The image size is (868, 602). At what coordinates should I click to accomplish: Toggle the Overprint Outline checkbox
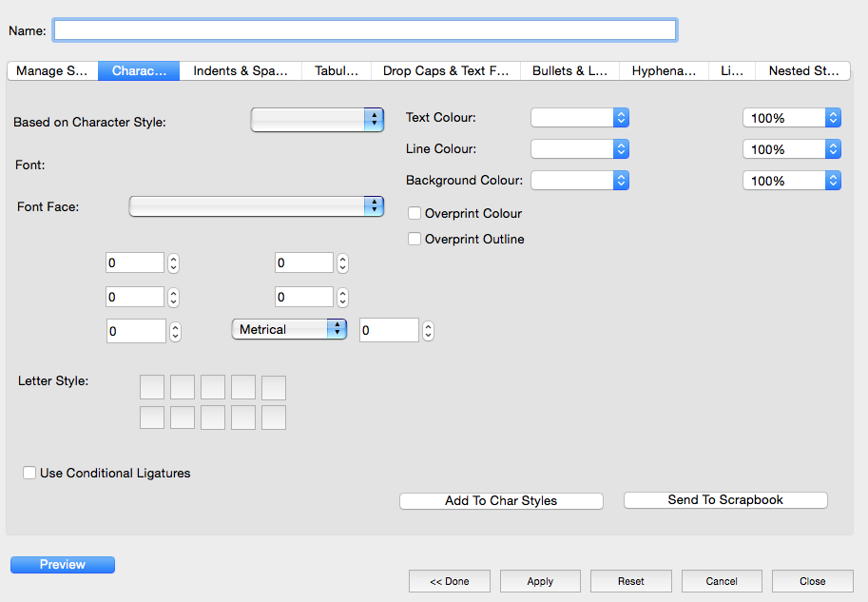point(415,240)
